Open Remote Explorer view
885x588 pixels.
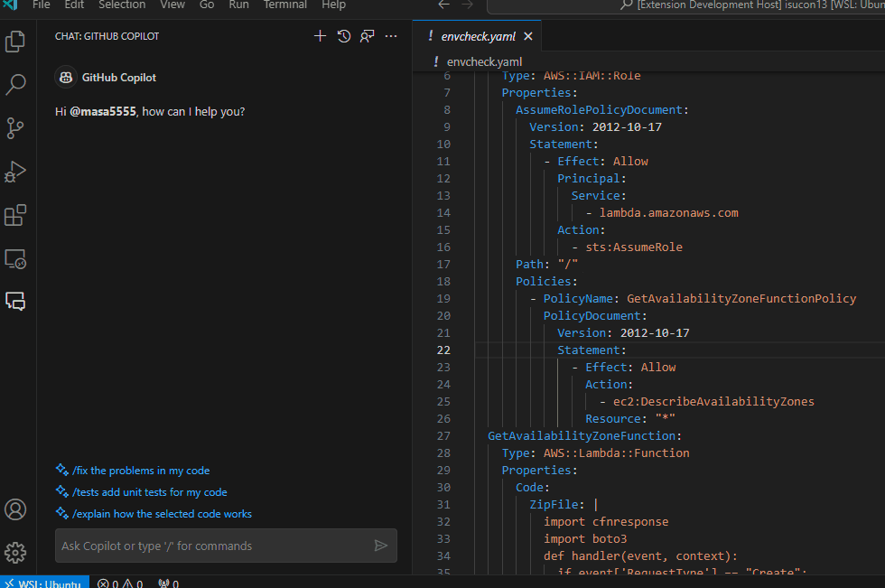tap(15, 259)
